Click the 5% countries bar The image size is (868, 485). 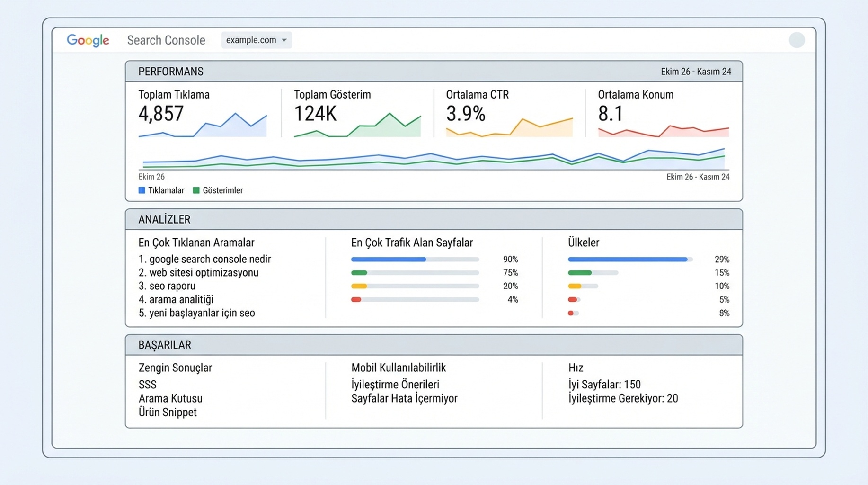pos(574,299)
